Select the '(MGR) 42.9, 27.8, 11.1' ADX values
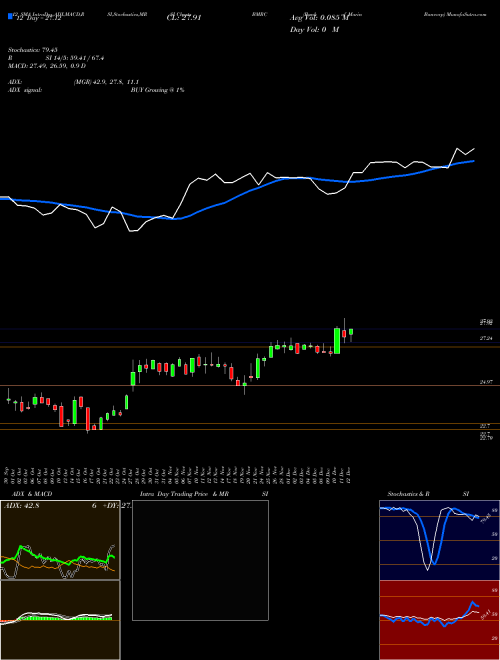Viewport: 500px width, 660px height. click(106, 82)
